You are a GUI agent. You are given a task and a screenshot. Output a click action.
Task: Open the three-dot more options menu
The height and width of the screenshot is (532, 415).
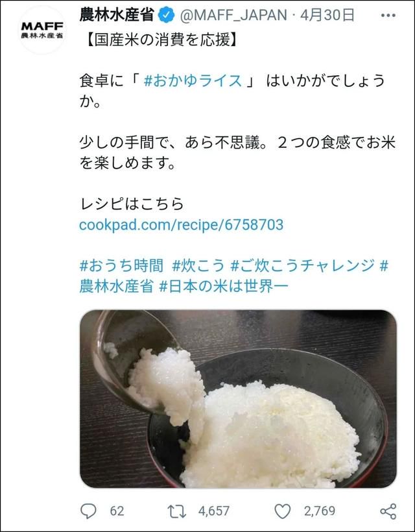[388, 16]
